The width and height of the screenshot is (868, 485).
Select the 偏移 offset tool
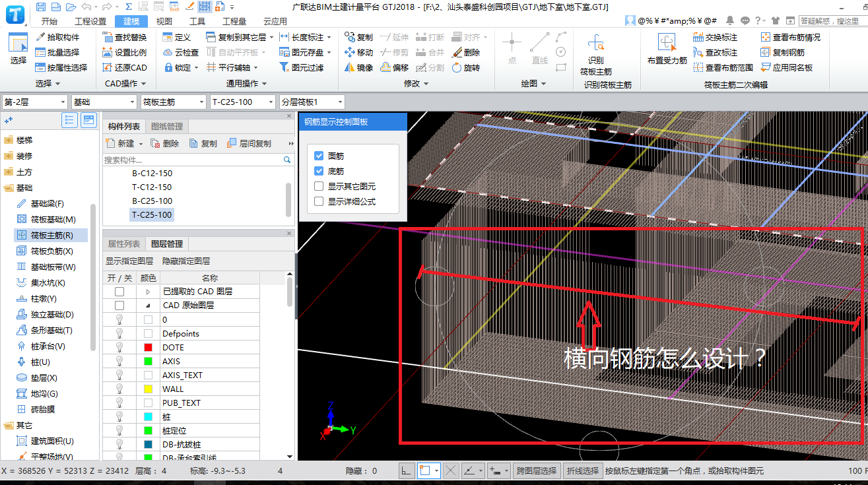[x=395, y=67]
